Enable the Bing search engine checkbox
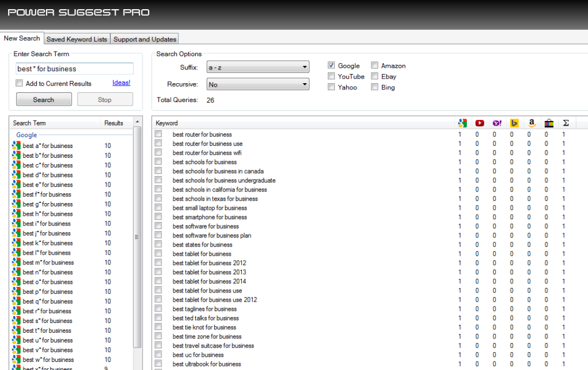The width and height of the screenshot is (588, 370). click(374, 87)
